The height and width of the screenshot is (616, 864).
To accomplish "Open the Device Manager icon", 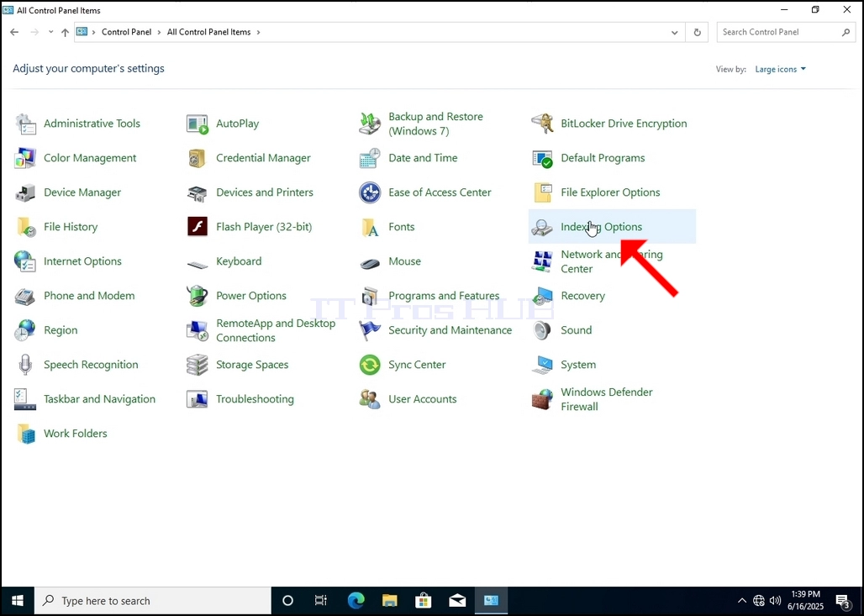I will 25,192.
